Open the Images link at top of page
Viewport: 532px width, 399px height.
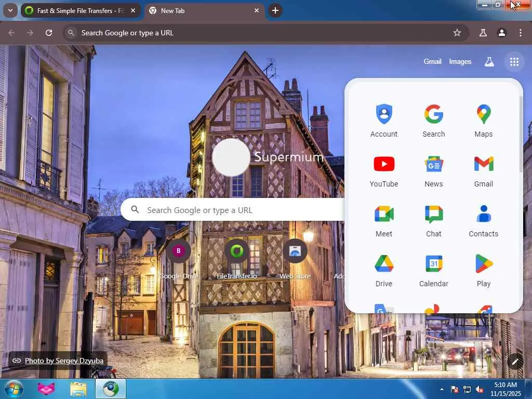460,62
